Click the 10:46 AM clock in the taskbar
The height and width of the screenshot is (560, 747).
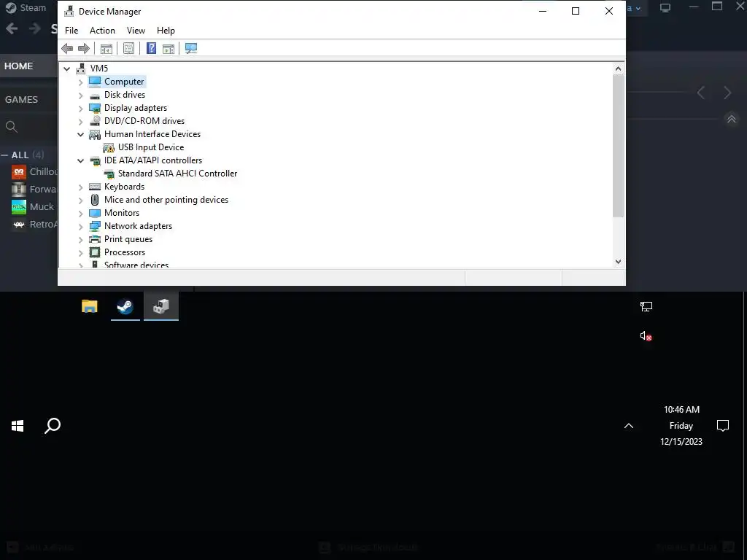[x=682, y=410]
